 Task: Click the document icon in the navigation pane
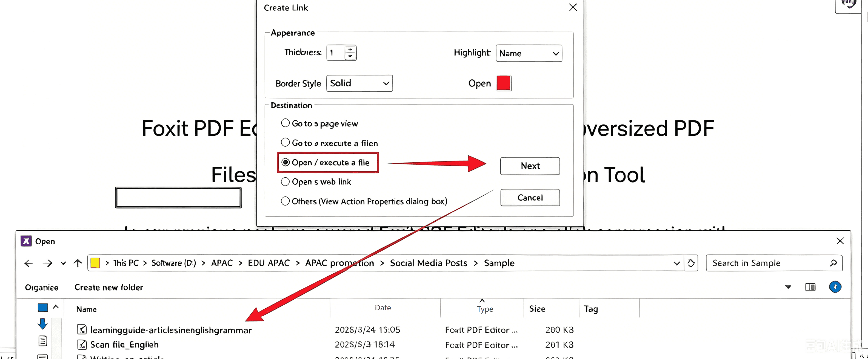[42, 341]
